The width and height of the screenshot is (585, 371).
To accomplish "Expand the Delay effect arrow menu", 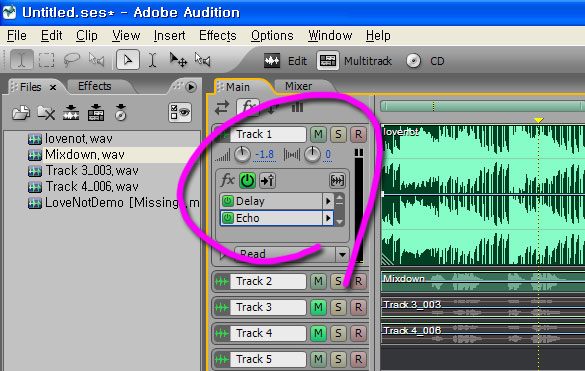I will [328, 201].
